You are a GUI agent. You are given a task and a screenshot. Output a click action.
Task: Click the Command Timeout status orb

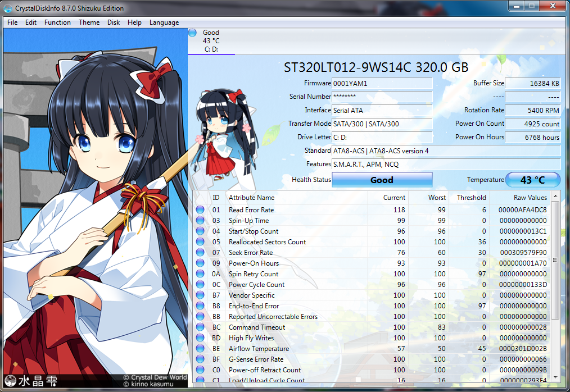tap(200, 327)
